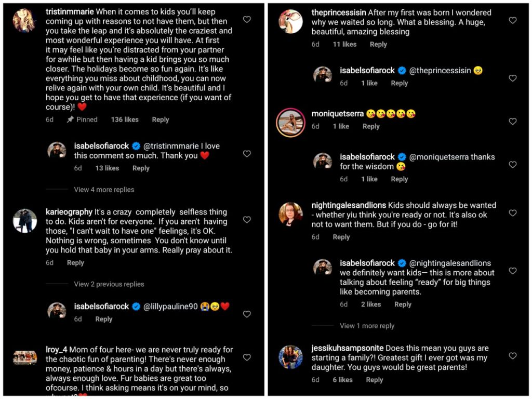
Task: Like theprincessisin's comment
Action: (513, 20)
